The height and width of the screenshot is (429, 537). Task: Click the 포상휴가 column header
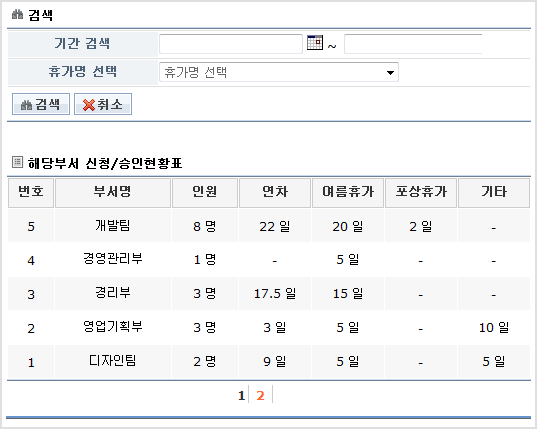click(421, 193)
